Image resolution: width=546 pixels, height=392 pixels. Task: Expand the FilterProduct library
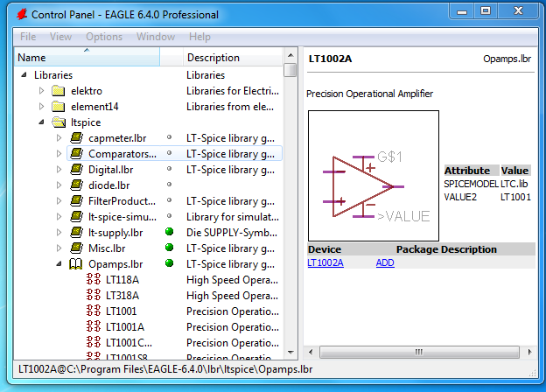coord(59,201)
